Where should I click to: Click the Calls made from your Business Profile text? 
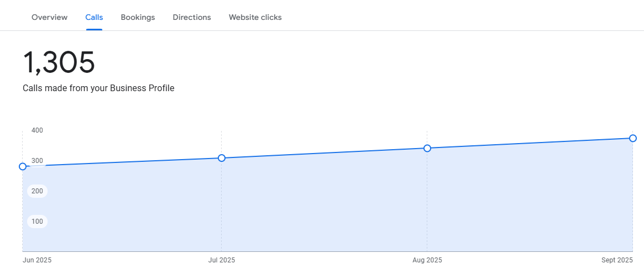pos(98,88)
